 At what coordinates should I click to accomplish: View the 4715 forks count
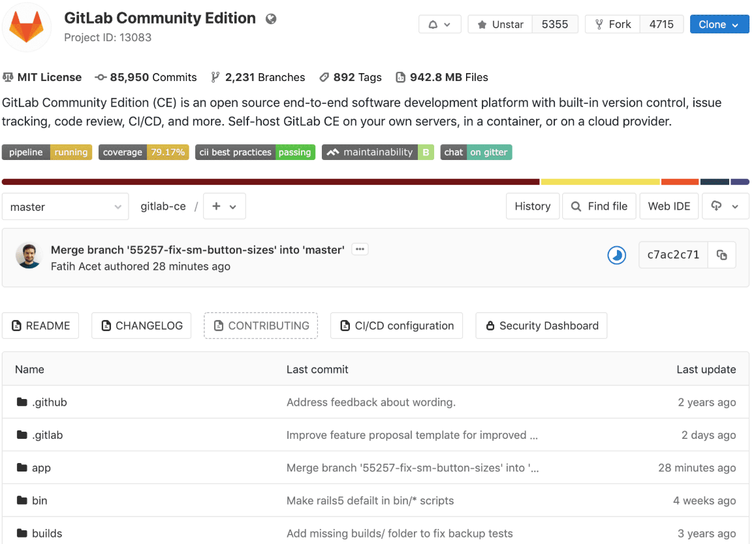coord(661,24)
